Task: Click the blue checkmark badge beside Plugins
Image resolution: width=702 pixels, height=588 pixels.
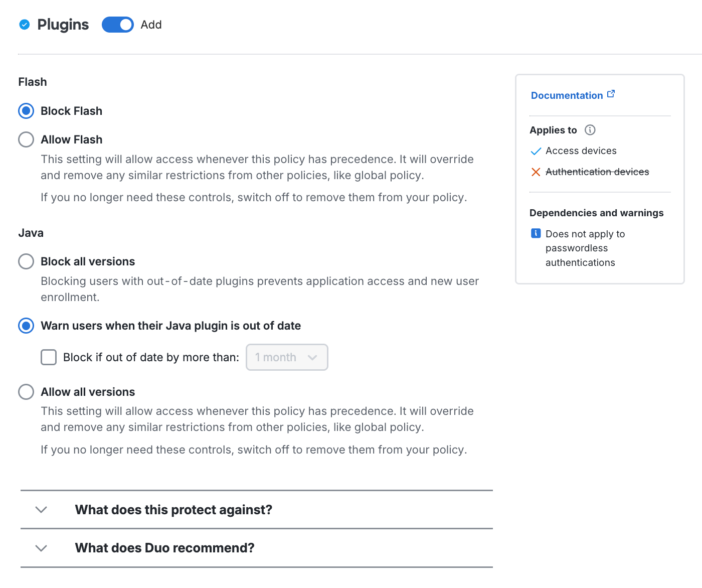Action: coord(24,24)
